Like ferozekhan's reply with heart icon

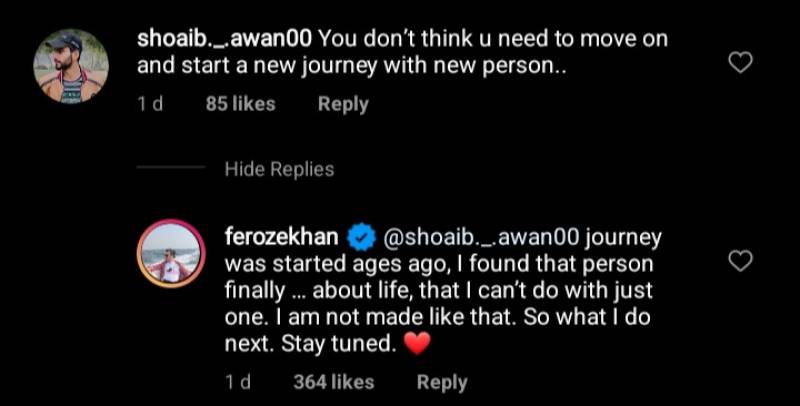tap(739, 262)
